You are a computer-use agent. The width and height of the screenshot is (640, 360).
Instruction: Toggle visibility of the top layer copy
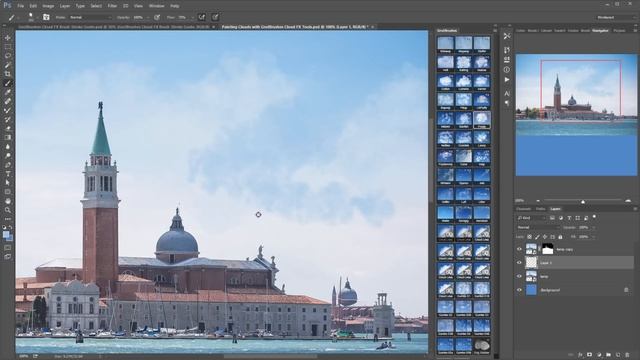(x=519, y=249)
